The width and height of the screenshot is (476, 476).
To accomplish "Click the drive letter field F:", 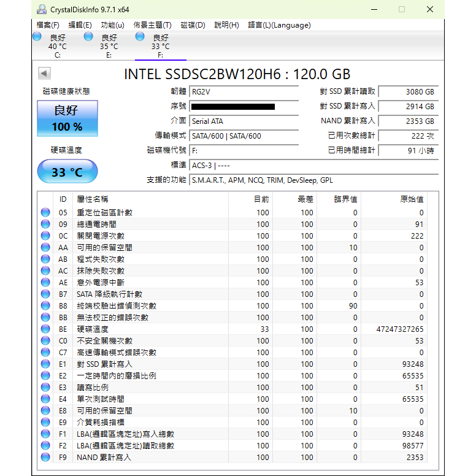I will [244, 150].
